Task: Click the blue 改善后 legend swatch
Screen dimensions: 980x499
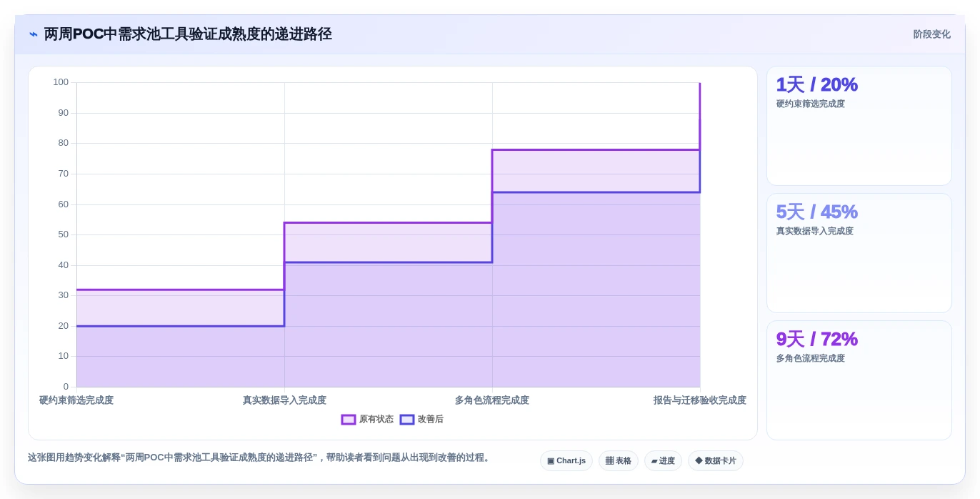Action: point(407,420)
